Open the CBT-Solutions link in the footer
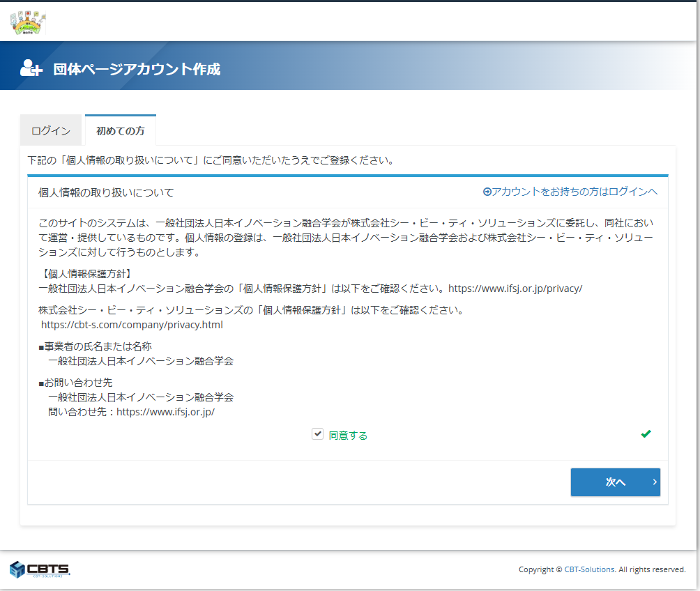Viewport: 700px width, 591px height. 589,569
